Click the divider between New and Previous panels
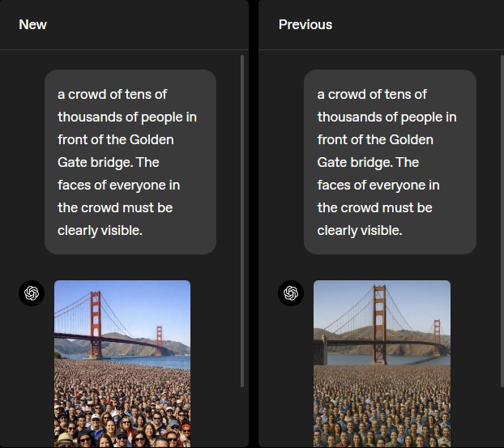 253,224
